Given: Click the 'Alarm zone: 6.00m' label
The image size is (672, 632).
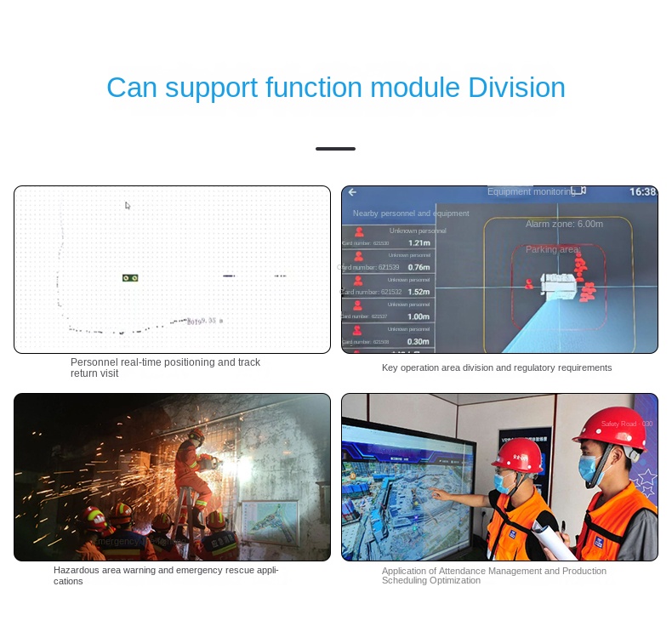Looking at the screenshot, I should coord(564,224).
